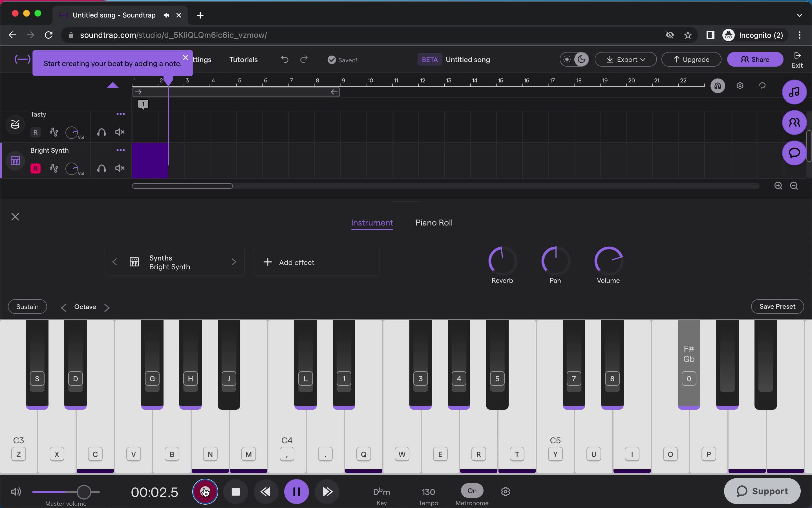Click the Reverb knob
This screenshot has width=812, height=508.
[x=502, y=260]
